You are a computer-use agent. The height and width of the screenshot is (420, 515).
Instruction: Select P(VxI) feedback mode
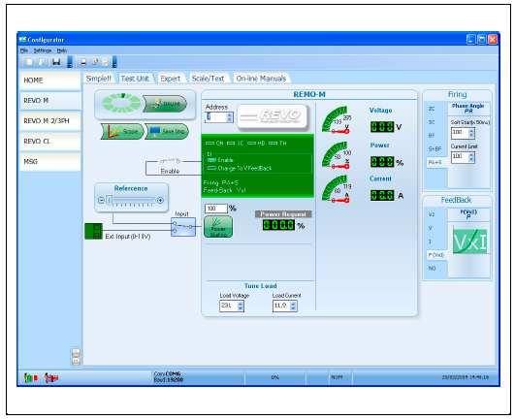435,255
